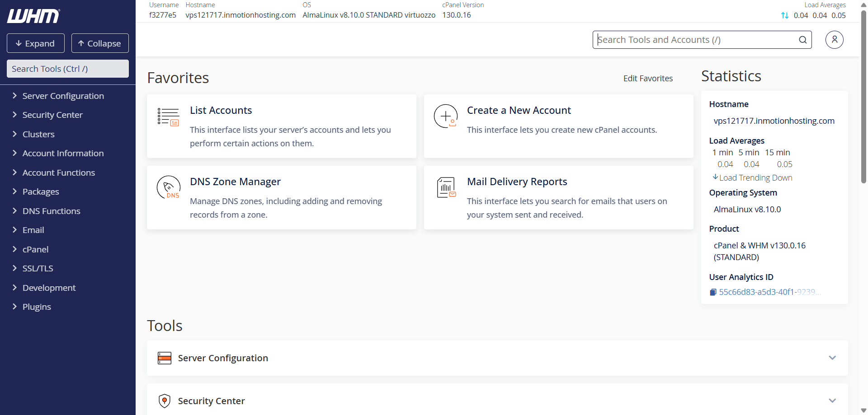Image resolution: width=868 pixels, height=415 pixels.
Task: Click the Create a New Account plus icon
Action: click(x=446, y=116)
